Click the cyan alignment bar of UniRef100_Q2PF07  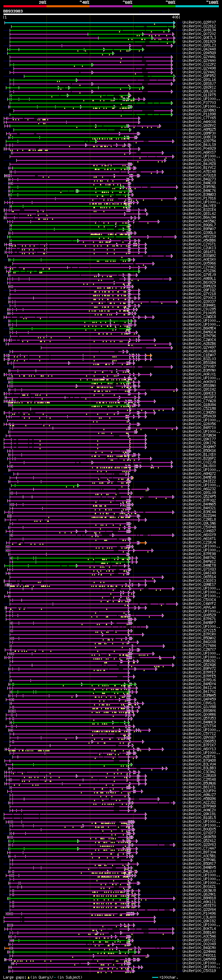click(x=90, y=23)
